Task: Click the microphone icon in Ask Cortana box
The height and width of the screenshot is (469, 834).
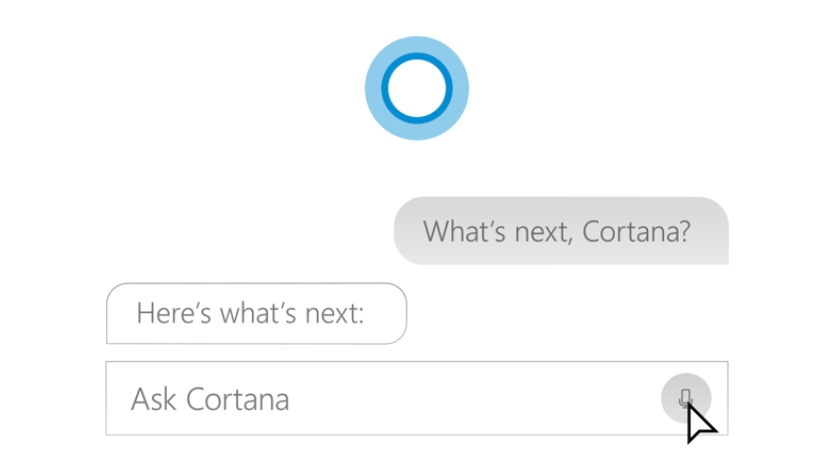Action: [x=685, y=398]
